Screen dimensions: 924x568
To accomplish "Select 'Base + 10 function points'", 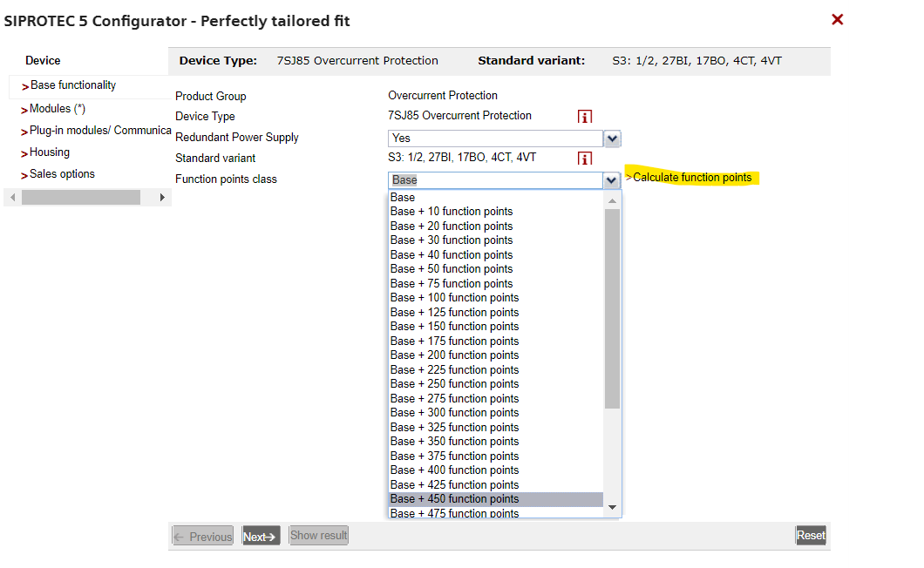I will pos(496,212).
